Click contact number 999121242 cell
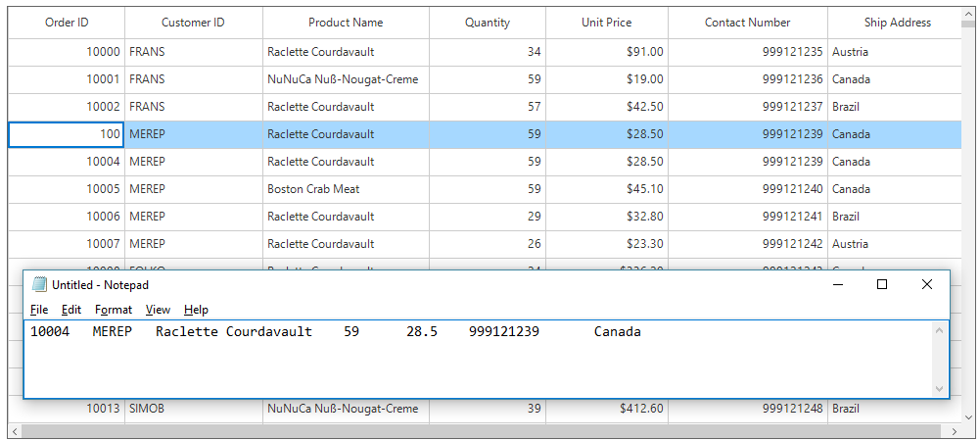980x440 pixels. click(748, 244)
